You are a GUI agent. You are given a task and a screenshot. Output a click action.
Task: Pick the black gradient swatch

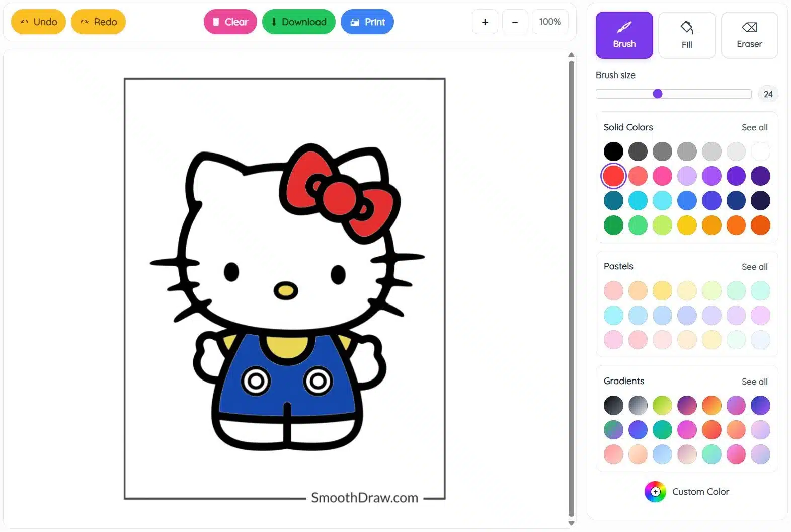coord(613,405)
